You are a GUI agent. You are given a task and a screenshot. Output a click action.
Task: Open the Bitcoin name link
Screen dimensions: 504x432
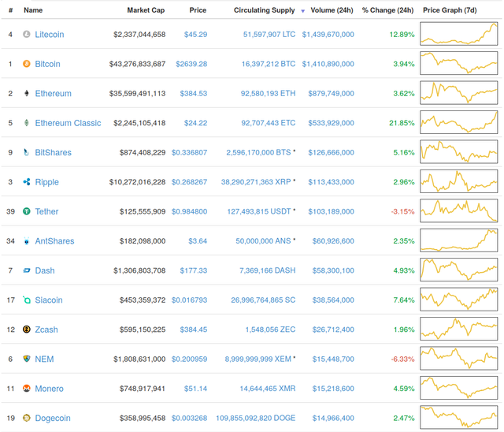pyautogui.click(x=47, y=64)
